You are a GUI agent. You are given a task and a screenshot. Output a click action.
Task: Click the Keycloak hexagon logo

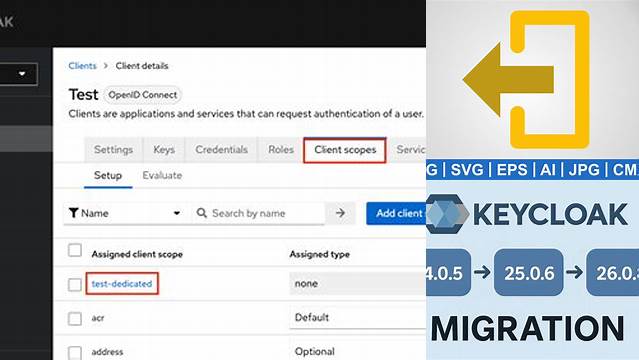[x=447, y=214]
